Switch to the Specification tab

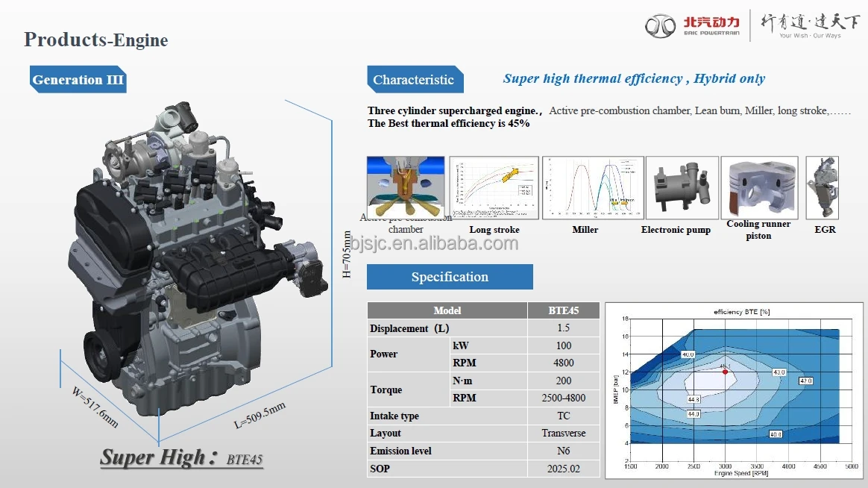[x=449, y=276]
